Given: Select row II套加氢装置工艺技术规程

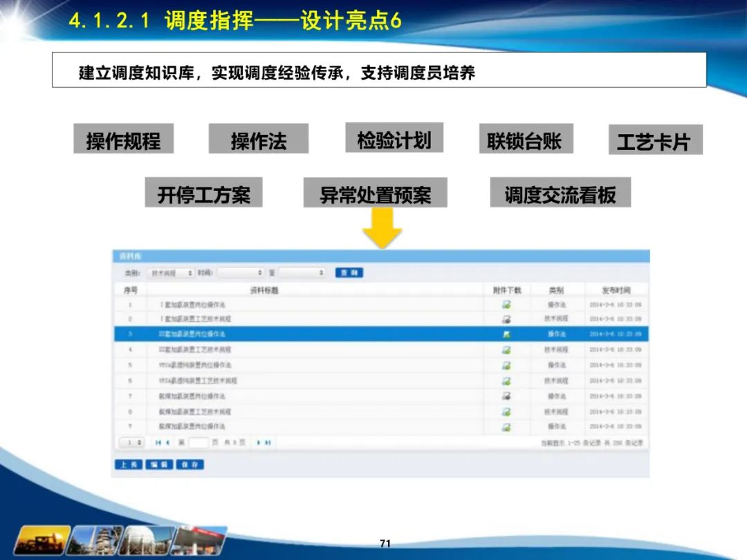Looking at the screenshot, I should click(381, 350).
